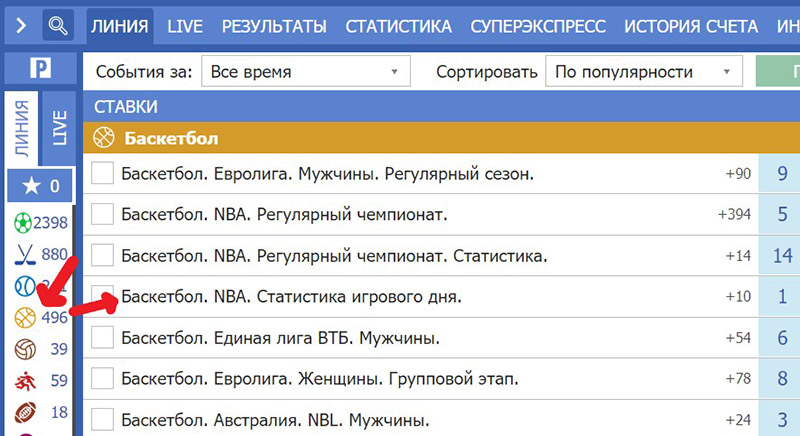800x436 pixels.
Task: Open the СУПЕРЭКСПРЕСС menu item
Action: click(x=538, y=26)
